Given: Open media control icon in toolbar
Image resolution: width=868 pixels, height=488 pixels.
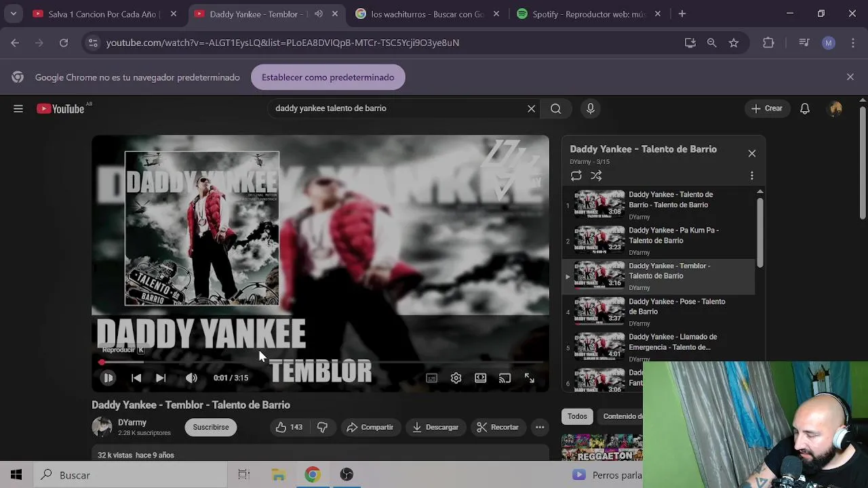Looking at the screenshot, I should click(x=804, y=43).
